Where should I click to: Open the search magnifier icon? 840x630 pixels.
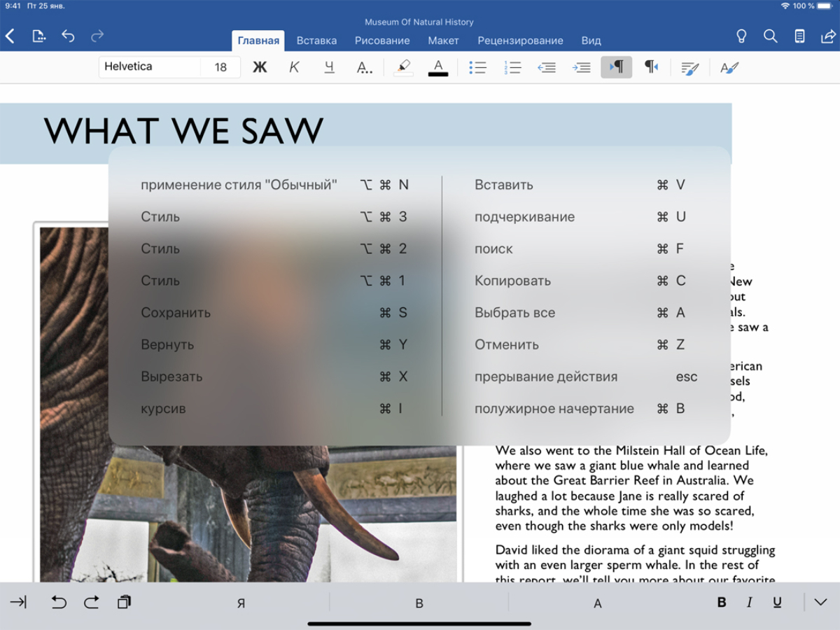pyautogui.click(x=770, y=36)
